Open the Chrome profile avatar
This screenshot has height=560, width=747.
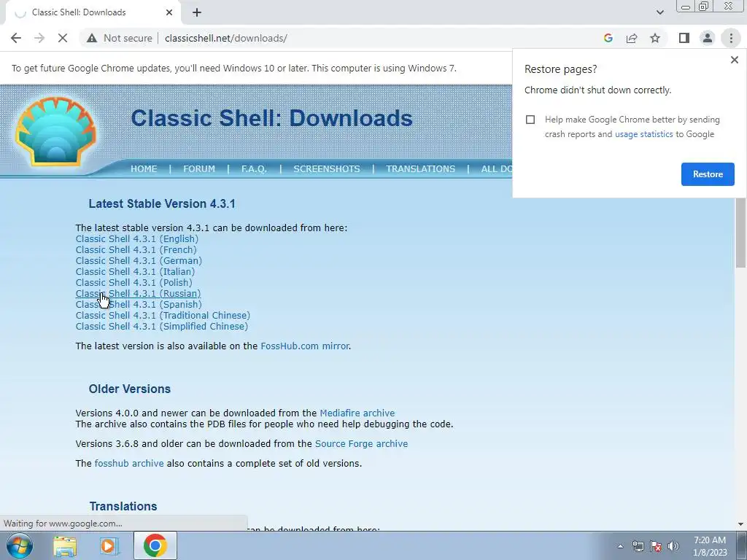pyautogui.click(x=708, y=38)
